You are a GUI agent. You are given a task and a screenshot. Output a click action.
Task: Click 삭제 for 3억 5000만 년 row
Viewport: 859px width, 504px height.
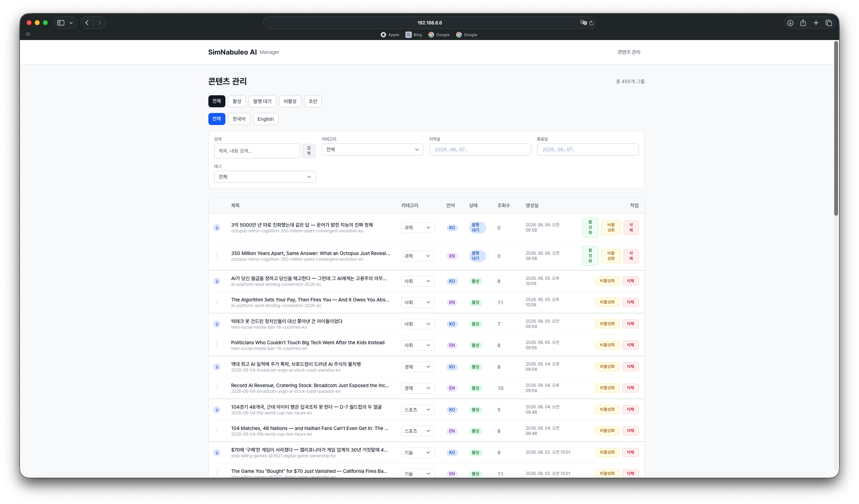[631, 227]
